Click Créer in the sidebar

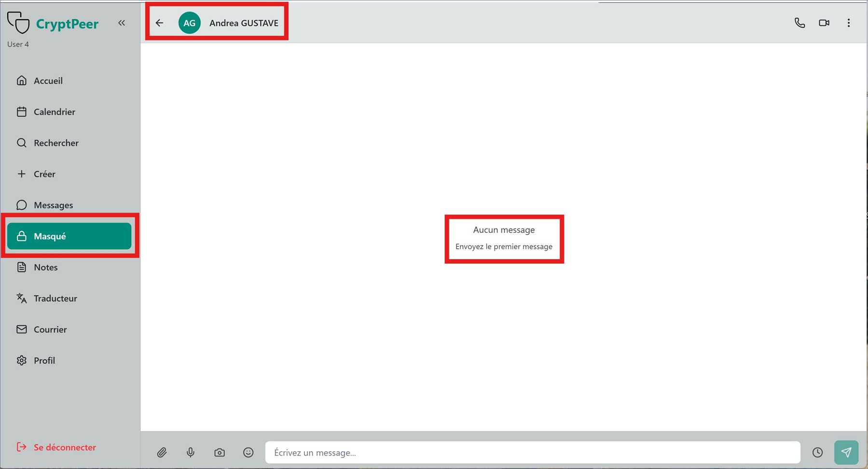coord(44,174)
